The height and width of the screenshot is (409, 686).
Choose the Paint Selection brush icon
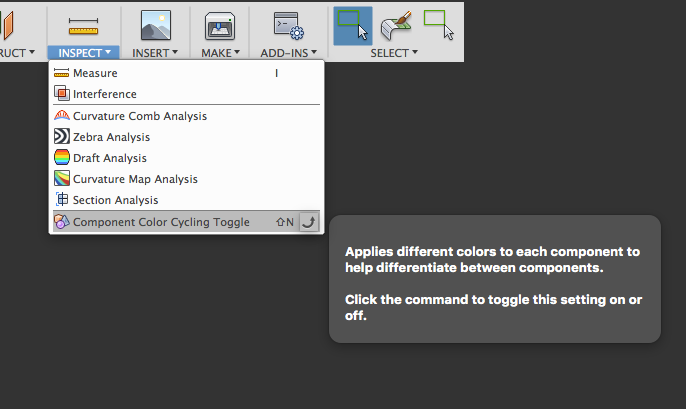(x=396, y=25)
